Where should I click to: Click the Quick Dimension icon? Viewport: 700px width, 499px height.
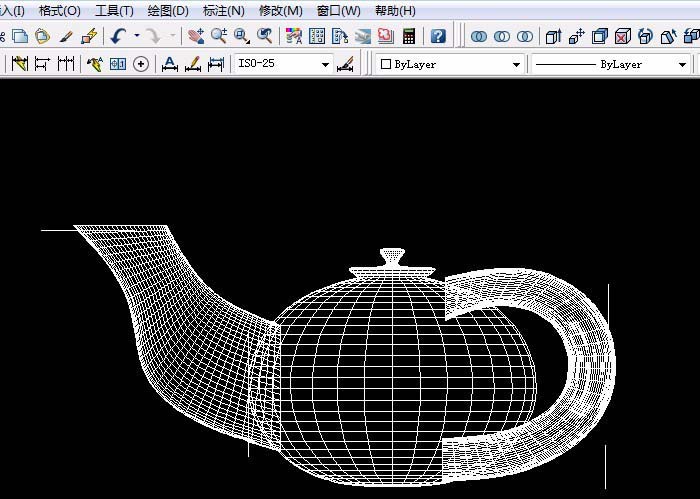click(x=20, y=64)
